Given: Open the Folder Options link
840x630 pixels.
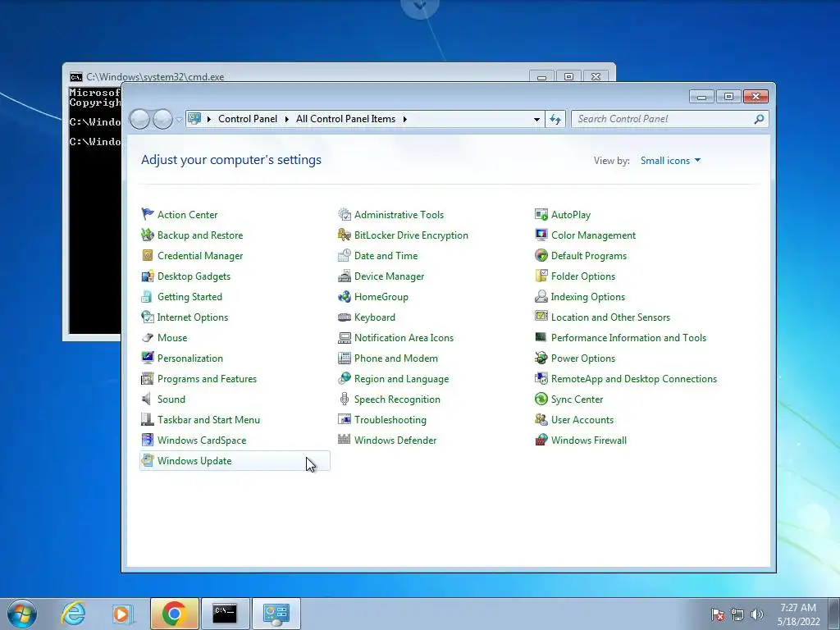Looking at the screenshot, I should [583, 276].
